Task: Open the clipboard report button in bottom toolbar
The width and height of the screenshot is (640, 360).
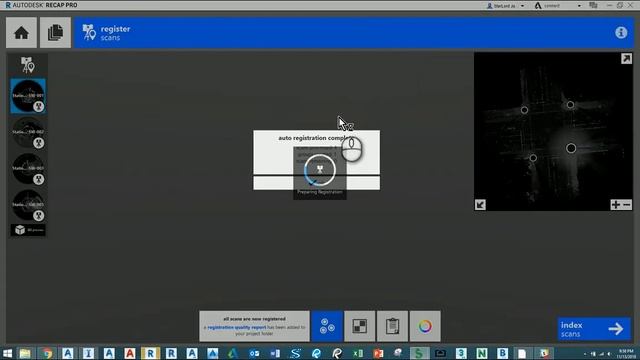Action: point(392,327)
